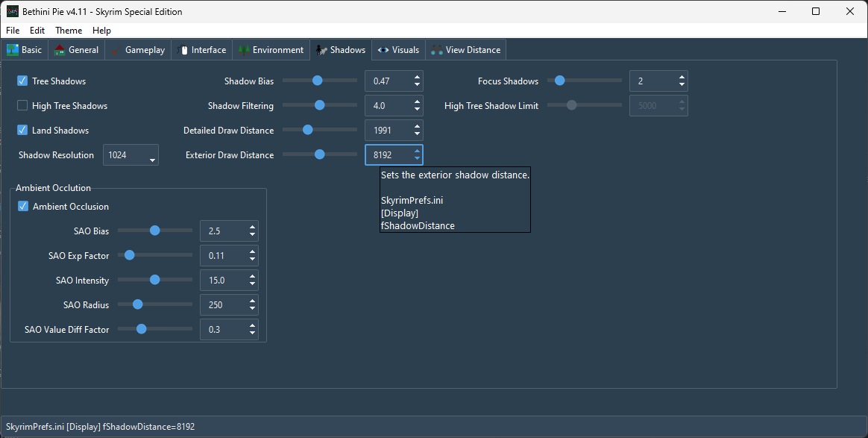This screenshot has height=438, width=868.
Task: Open the Edit menu
Action: 37,31
